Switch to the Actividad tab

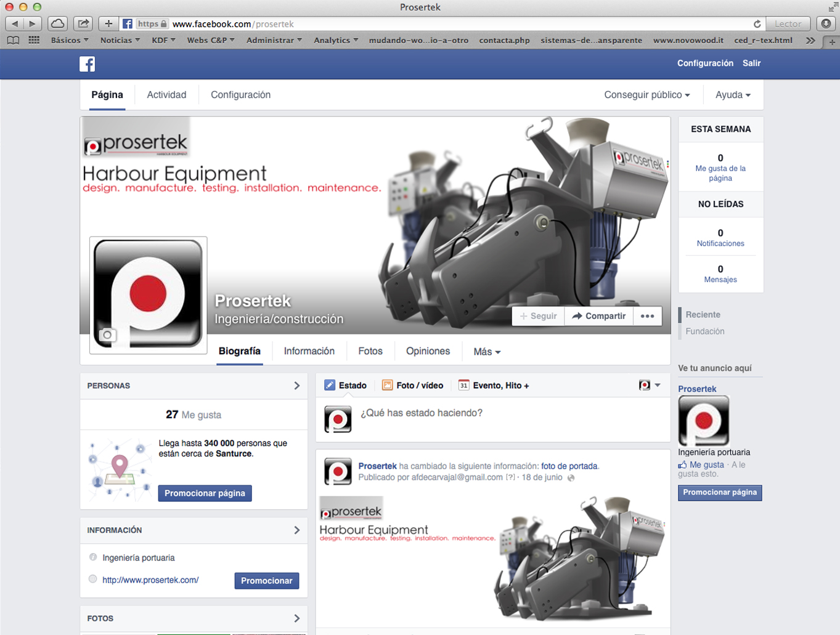click(166, 95)
